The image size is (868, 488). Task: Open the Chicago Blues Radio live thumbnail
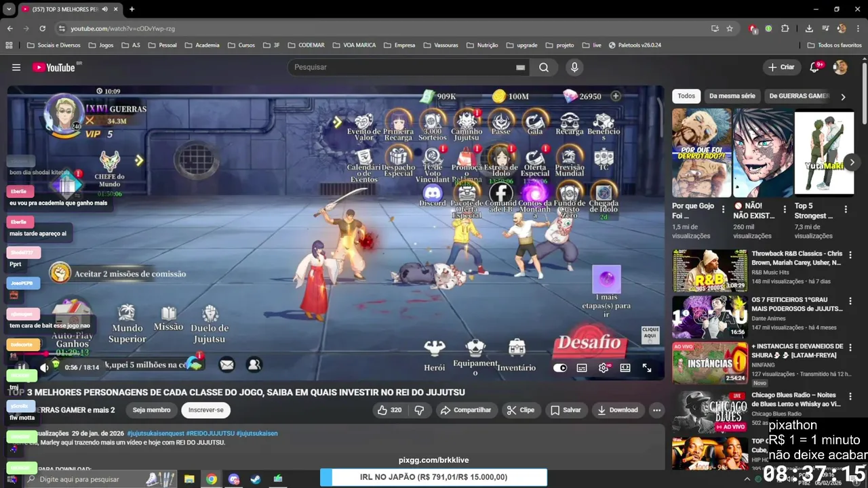(x=710, y=411)
